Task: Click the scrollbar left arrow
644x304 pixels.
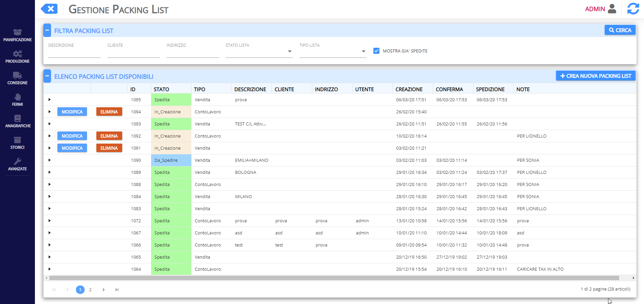Action: (x=46, y=278)
